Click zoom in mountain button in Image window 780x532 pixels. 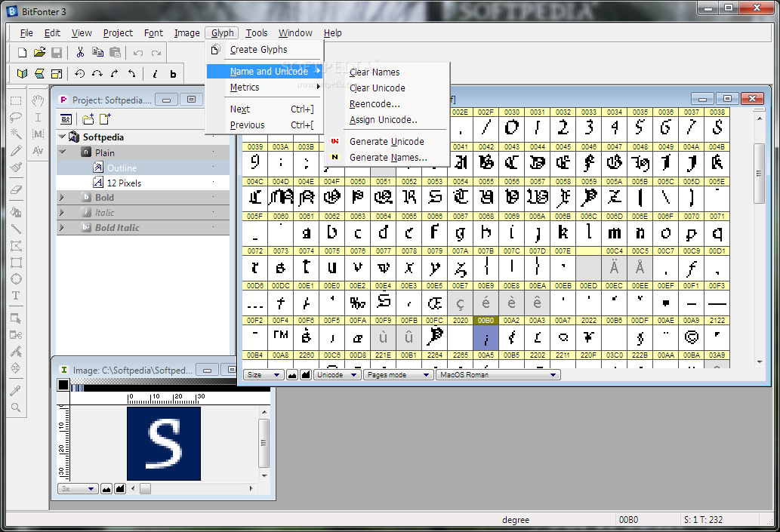point(120,489)
